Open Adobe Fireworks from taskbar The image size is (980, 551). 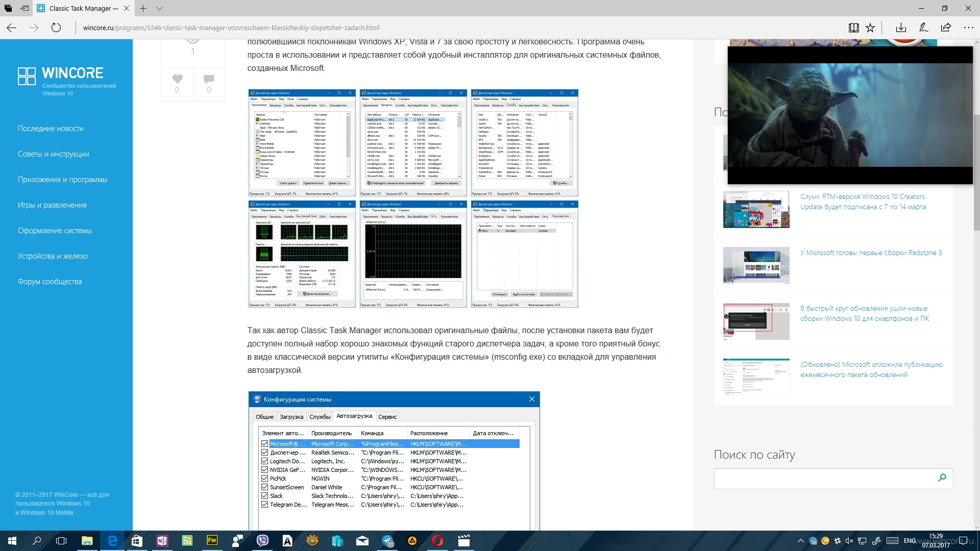(x=212, y=541)
